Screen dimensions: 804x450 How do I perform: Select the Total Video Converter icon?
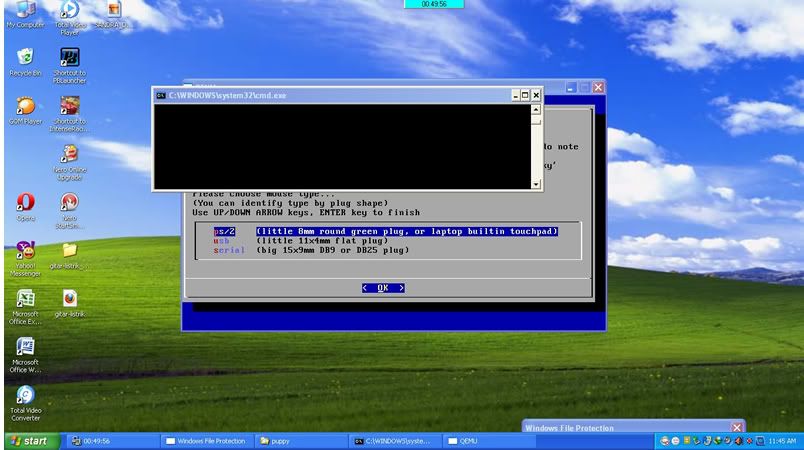pos(25,403)
